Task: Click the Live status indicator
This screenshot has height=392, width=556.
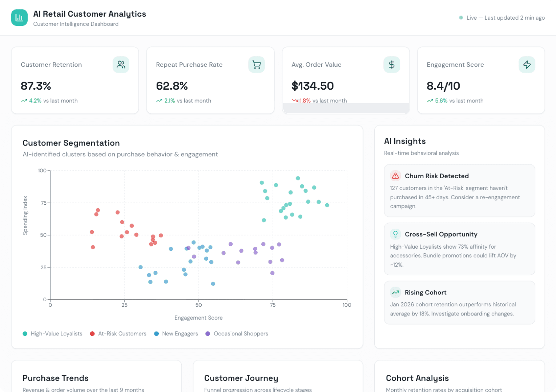Action: coord(461,17)
